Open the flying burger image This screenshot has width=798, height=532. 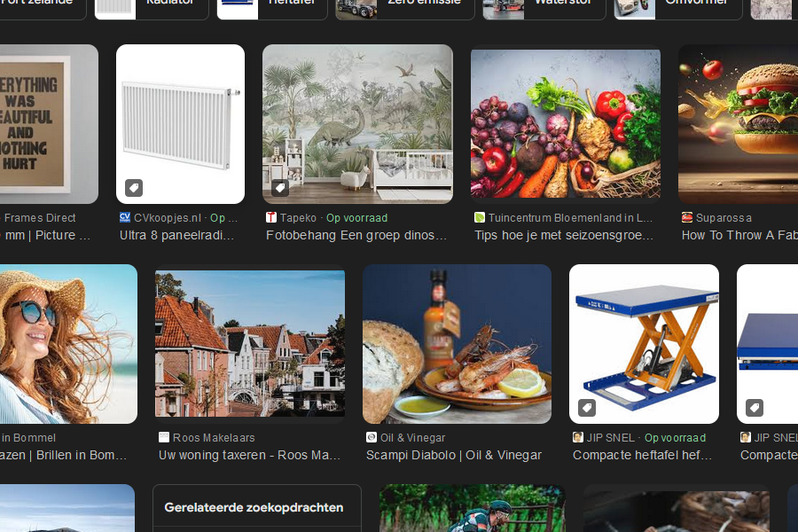(738, 124)
